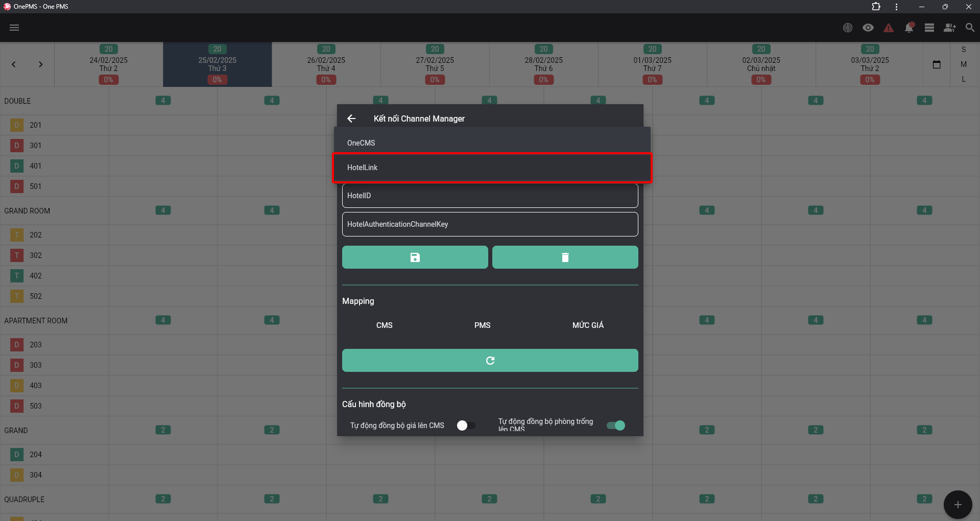Click the D icon for room 403
This screenshot has height=521, width=980.
click(17, 386)
